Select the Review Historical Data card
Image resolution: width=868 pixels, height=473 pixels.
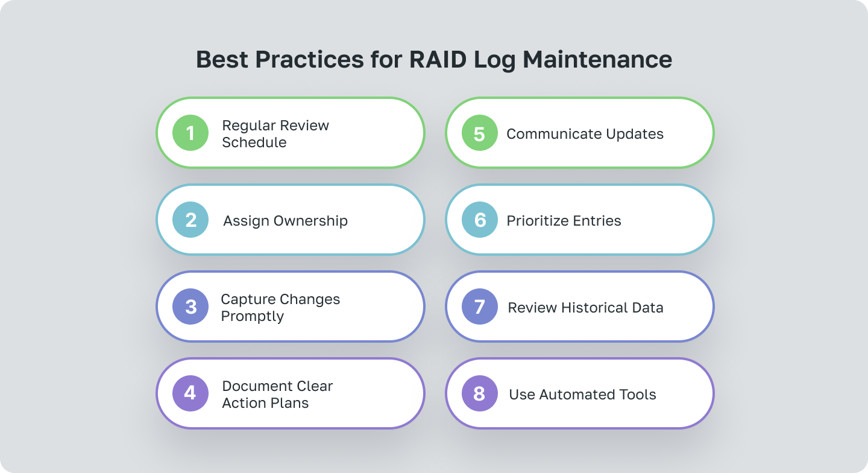(x=580, y=306)
